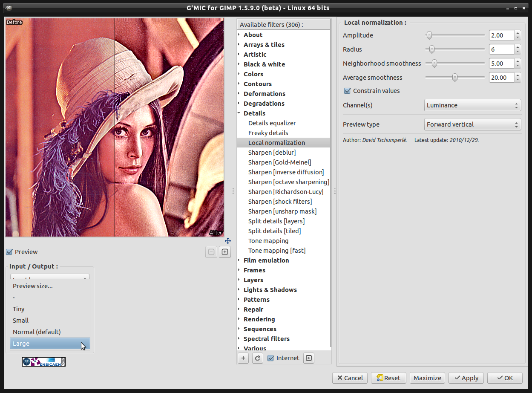Select Sharpen [Gold-Meinel] filter

point(284,162)
